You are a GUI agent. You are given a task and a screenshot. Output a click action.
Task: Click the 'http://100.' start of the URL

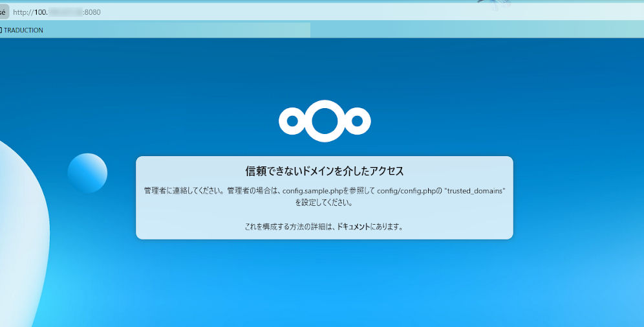30,12
